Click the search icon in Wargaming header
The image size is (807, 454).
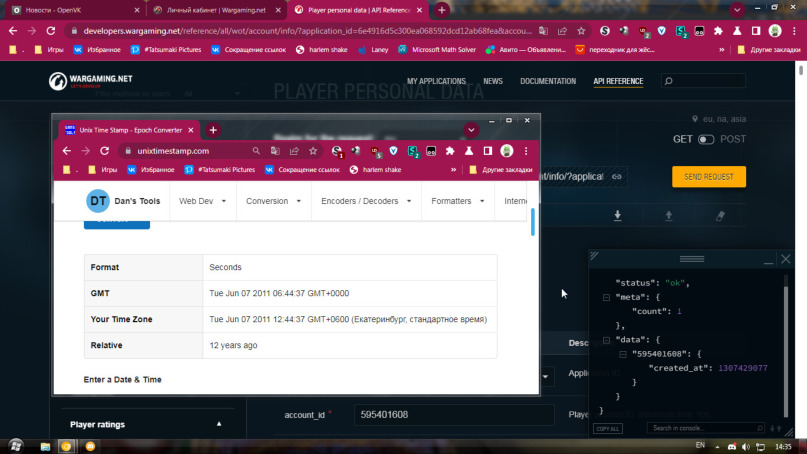pyautogui.click(x=669, y=81)
